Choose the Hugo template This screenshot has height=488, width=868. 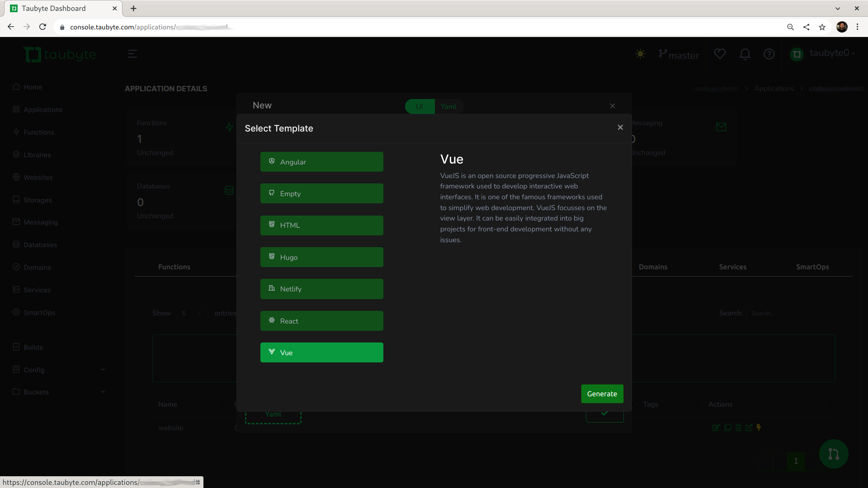click(x=321, y=257)
